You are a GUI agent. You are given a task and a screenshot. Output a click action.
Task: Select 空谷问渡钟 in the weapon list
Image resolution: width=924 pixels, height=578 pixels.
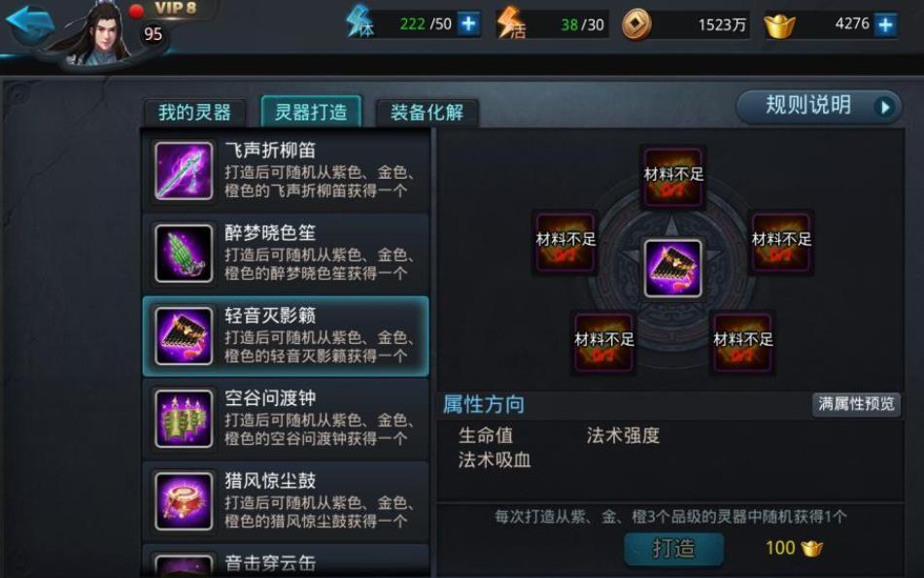(286, 419)
